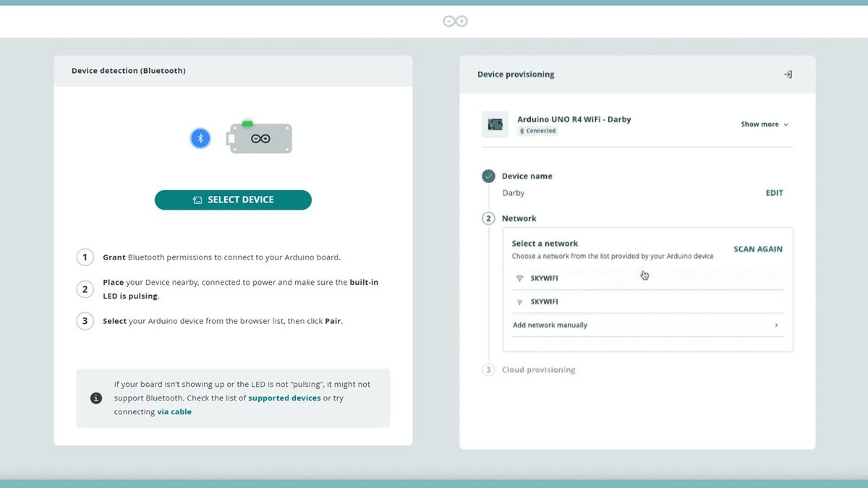Click the Select a network heading
Image resolution: width=868 pixels, height=488 pixels.
point(545,244)
